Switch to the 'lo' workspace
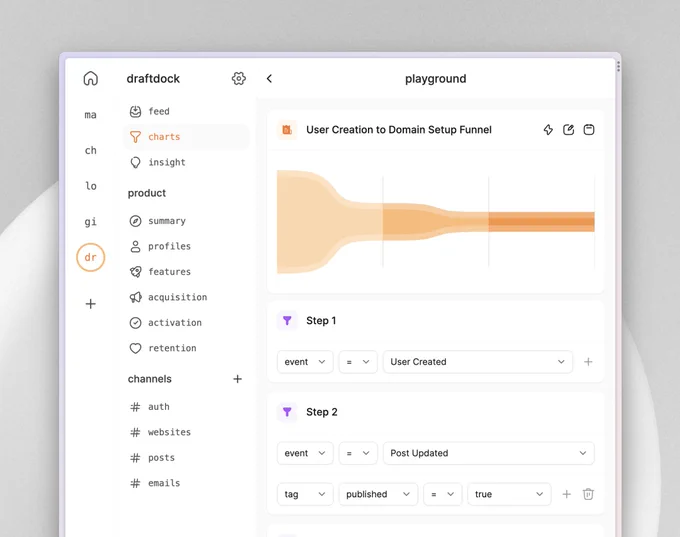Screen dimensions: 680x537 (91, 186)
